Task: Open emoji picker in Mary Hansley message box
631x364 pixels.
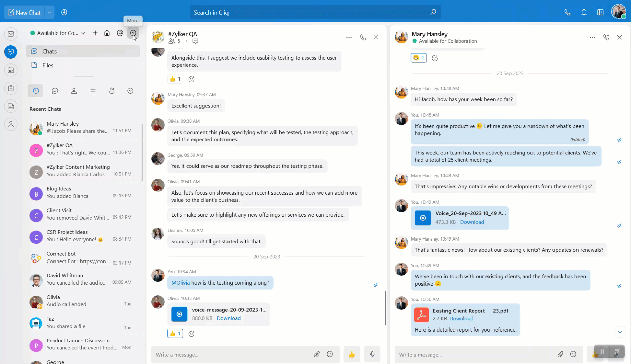Action: point(573,354)
